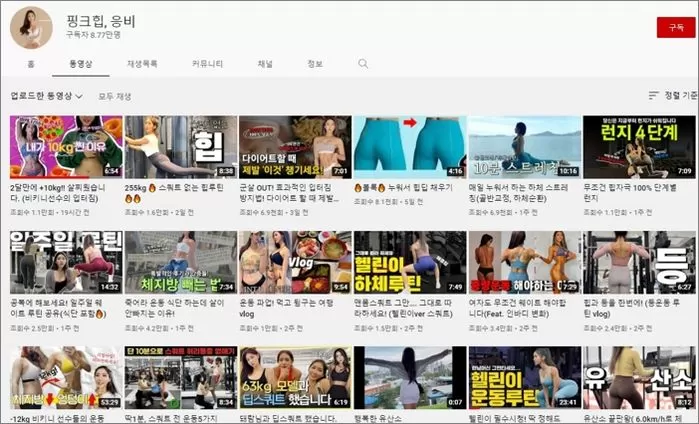
Task: Play the 체지방 빼는 법 thumbnail
Action: [x=181, y=262]
